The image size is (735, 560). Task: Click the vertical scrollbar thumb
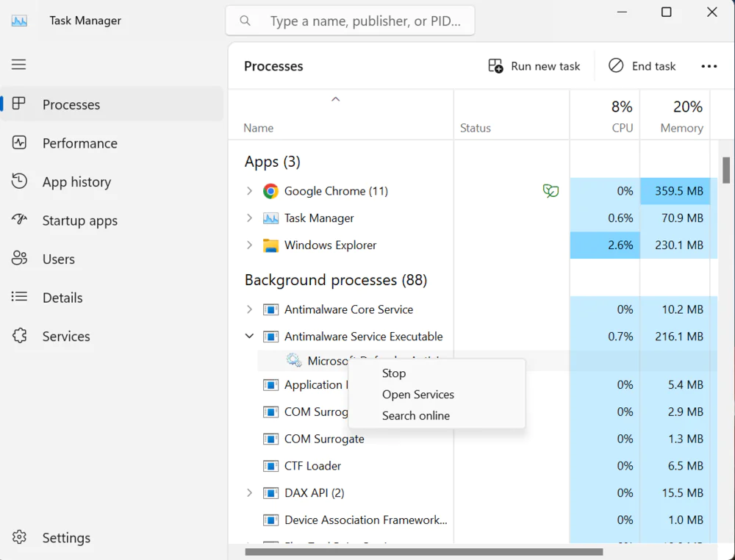pos(726,170)
